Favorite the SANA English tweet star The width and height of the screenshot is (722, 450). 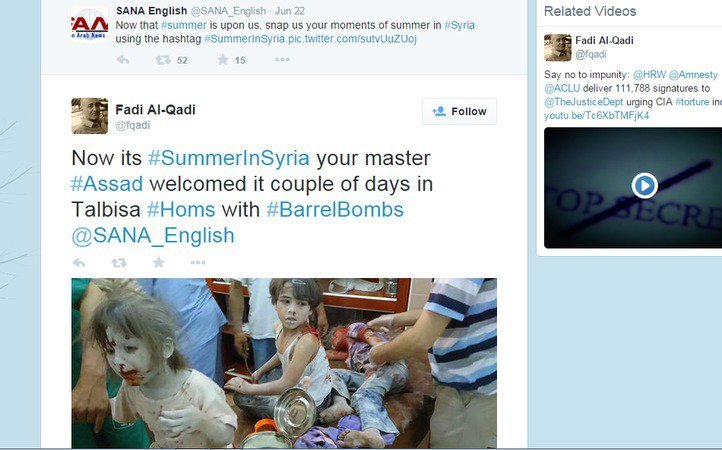223,59
